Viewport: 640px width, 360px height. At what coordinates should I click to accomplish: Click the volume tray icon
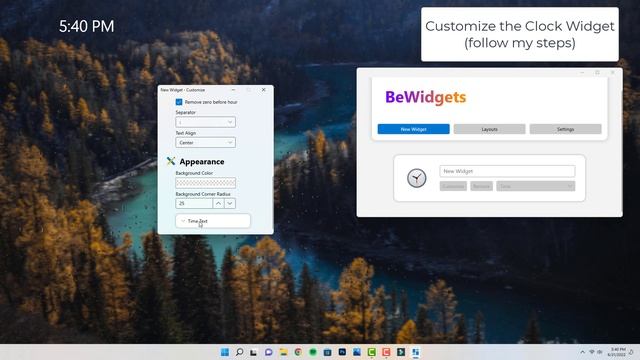tap(600, 352)
